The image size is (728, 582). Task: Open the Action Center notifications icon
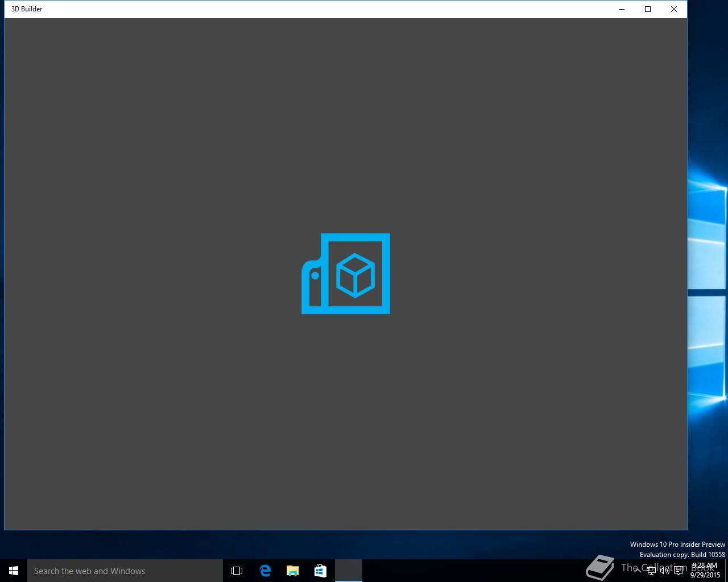pos(679,571)
